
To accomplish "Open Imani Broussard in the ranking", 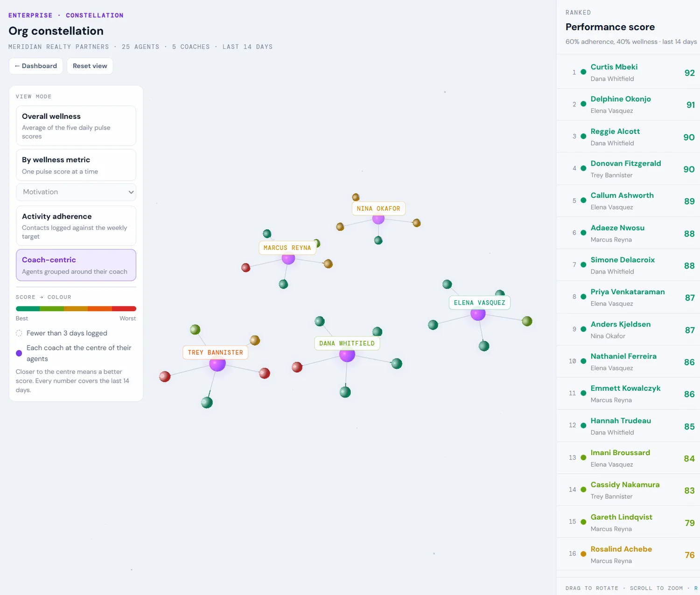I will (x=628, y=458).
